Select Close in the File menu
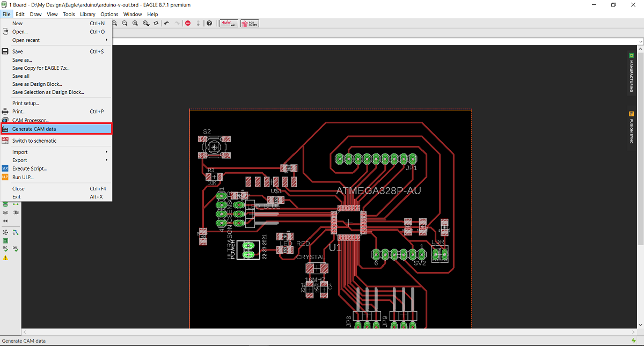The width and height of the screenshot is (644, 346). click(56, 189)
